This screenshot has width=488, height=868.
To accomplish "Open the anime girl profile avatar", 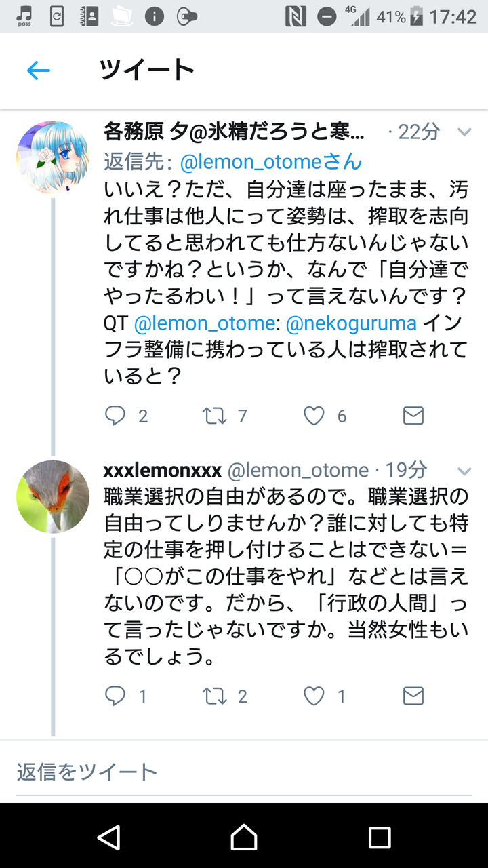I will coord(52,157).
